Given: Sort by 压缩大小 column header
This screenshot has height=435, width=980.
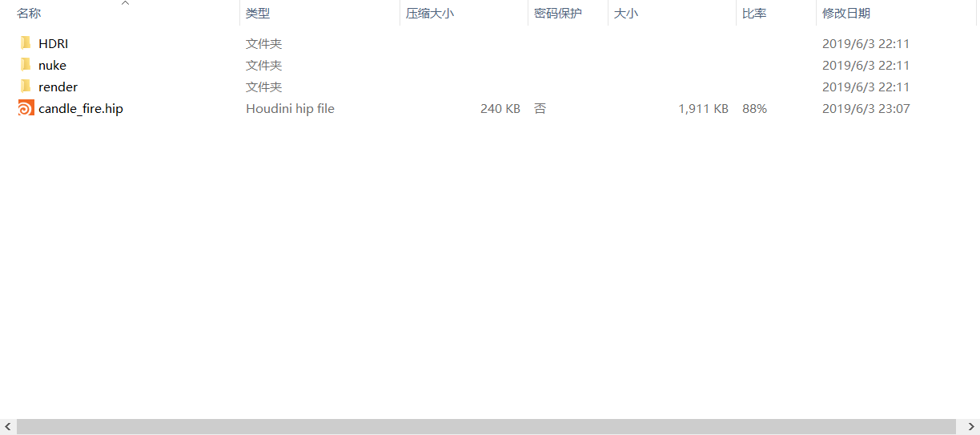Looking at the screenshot, I should point(430,14).
